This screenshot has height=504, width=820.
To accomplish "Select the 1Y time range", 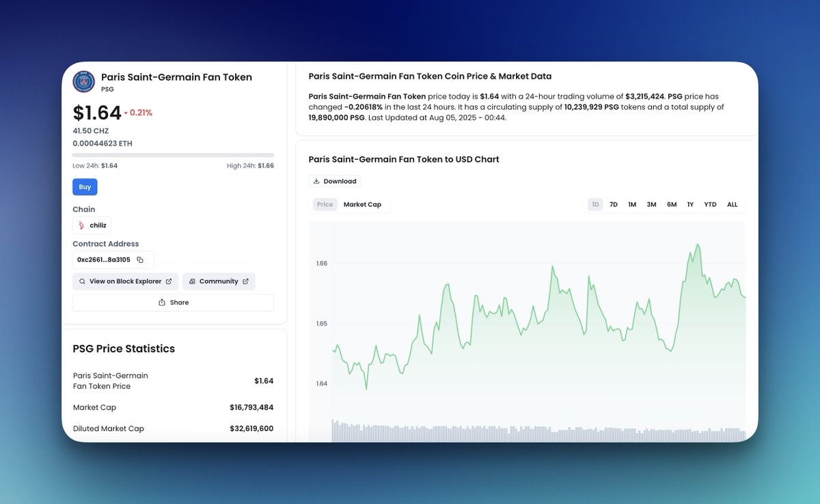I will pos(690,205).
